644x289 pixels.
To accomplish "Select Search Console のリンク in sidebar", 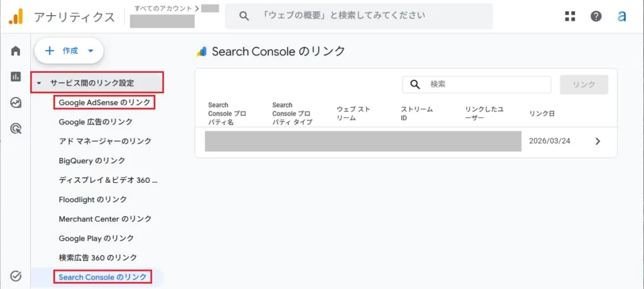I will tap(103, 277).
